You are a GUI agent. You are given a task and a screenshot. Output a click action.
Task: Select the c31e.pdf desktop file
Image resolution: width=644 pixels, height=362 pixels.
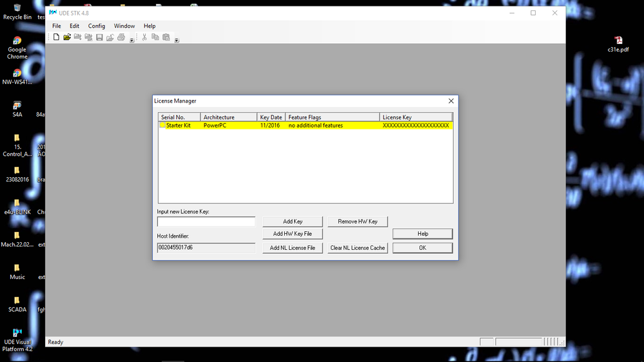click(618, 44)
